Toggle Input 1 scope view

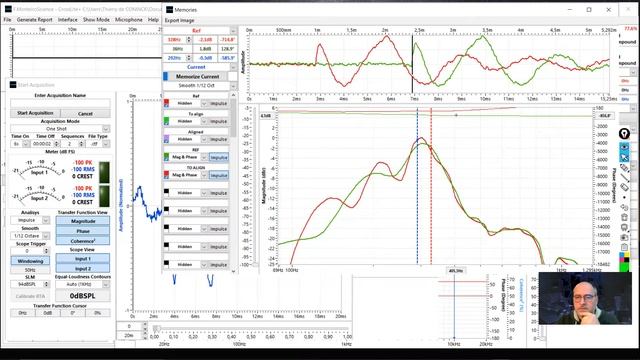tap(83, 259)
